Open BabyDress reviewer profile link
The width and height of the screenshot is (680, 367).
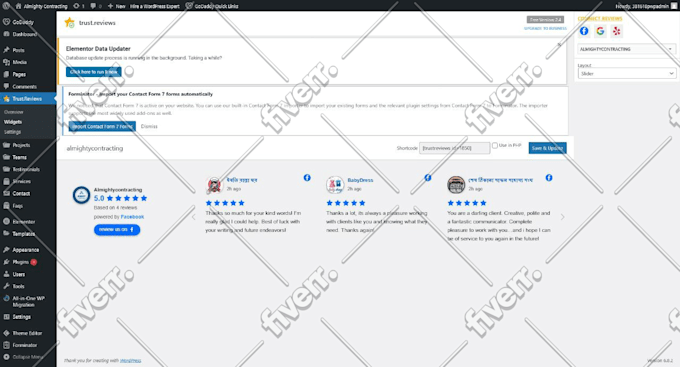click(360, 180)
